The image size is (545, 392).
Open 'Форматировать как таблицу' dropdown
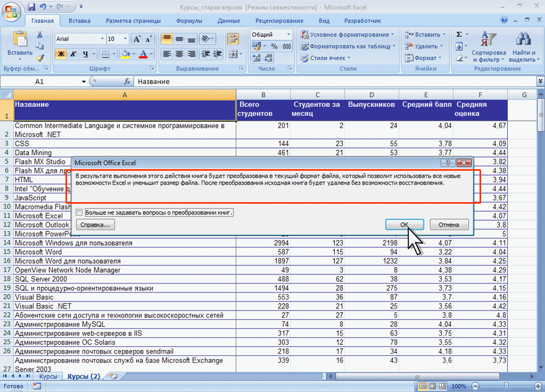348,46
